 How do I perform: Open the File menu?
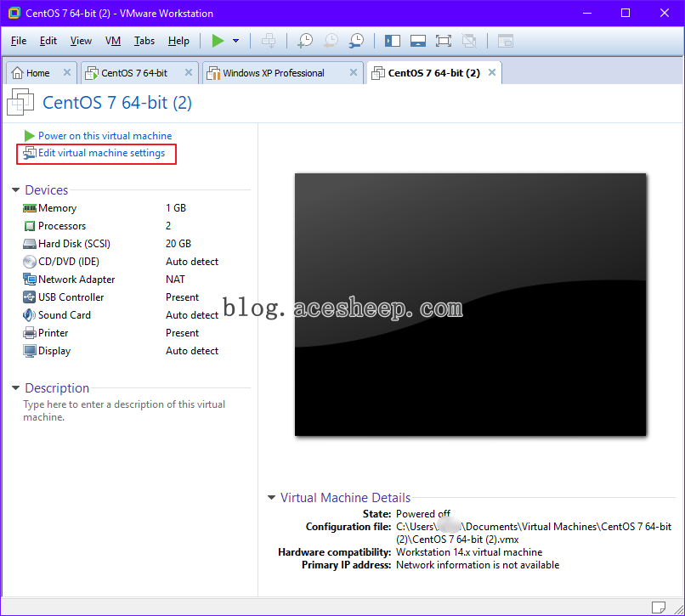pos(19,41)
